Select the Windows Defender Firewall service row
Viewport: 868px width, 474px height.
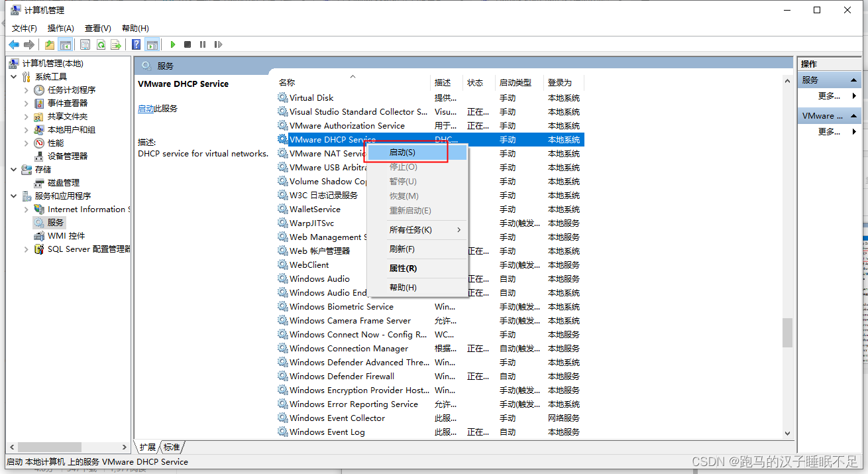tap(429, 377)
